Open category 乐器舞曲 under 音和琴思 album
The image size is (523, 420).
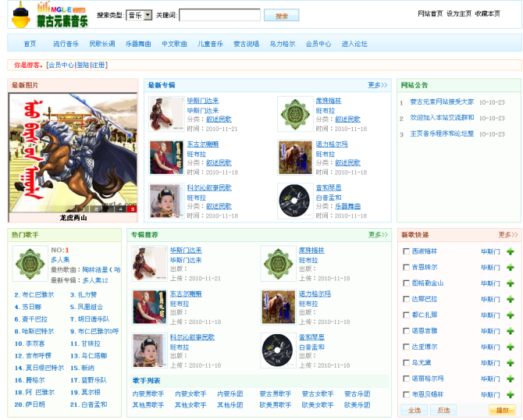tap(348, 206)
